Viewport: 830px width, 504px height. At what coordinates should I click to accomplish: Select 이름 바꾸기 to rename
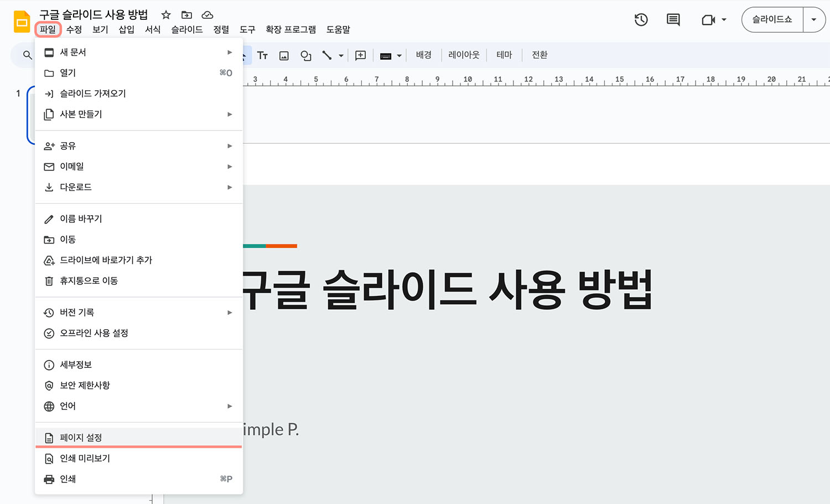(139, 219)
